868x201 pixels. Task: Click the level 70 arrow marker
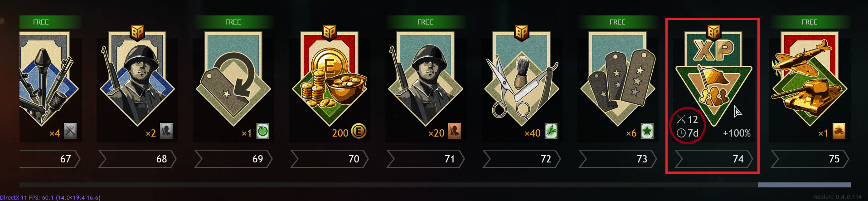(x=330, y=159)
